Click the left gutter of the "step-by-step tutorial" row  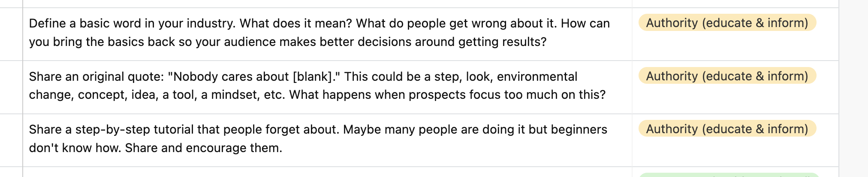[x=11, y=140]
